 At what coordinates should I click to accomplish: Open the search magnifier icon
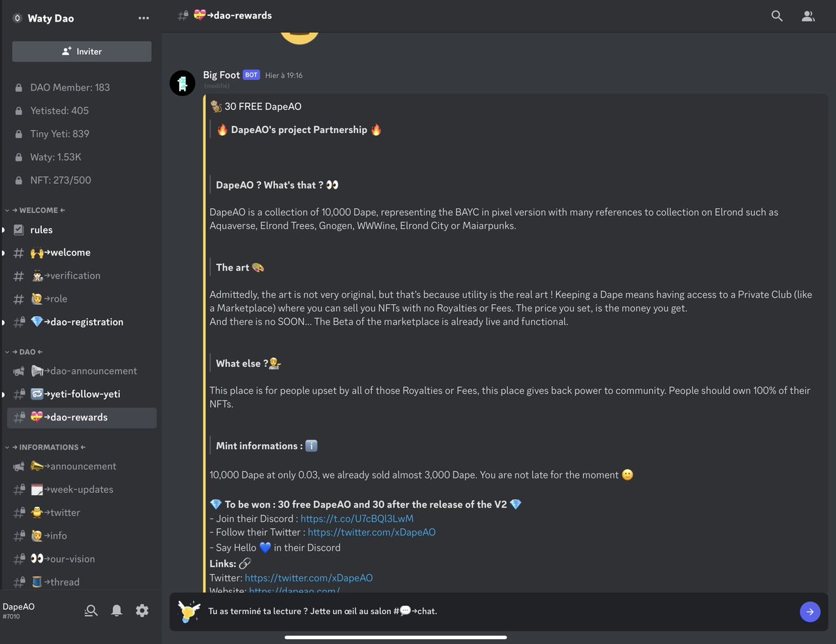[777, 16]
